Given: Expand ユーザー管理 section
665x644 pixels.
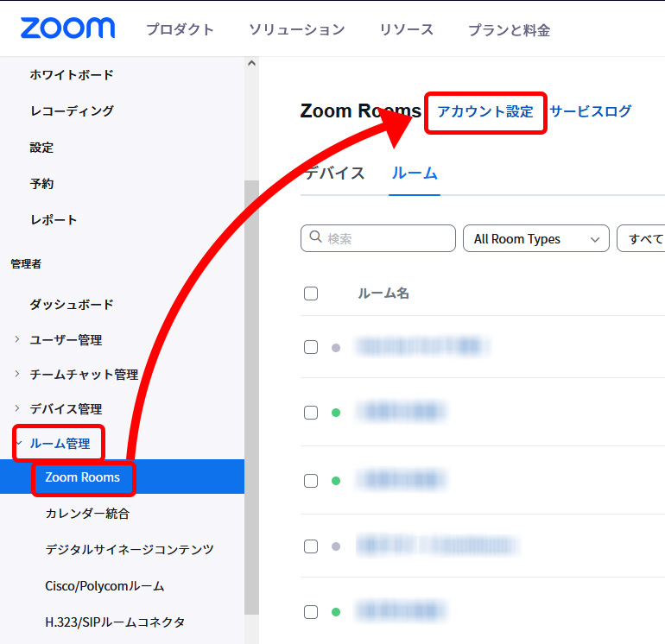Looking at the screenshot, I should 66,339.
